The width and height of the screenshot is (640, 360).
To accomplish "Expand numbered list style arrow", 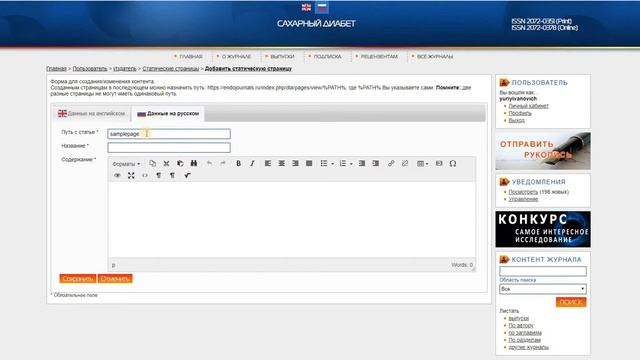I will [351, 164].
